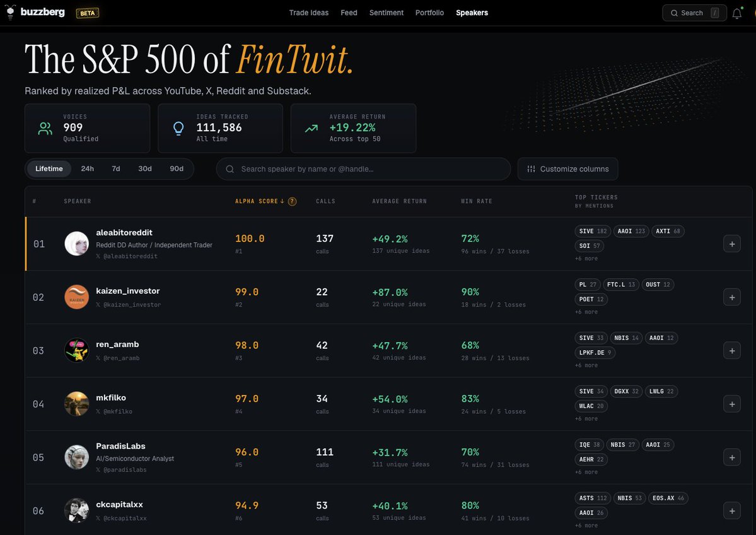Sort by Win Rate column header
Image resolution: width=756 pixels, height=535 pixels.
click(x=476, y=202)
